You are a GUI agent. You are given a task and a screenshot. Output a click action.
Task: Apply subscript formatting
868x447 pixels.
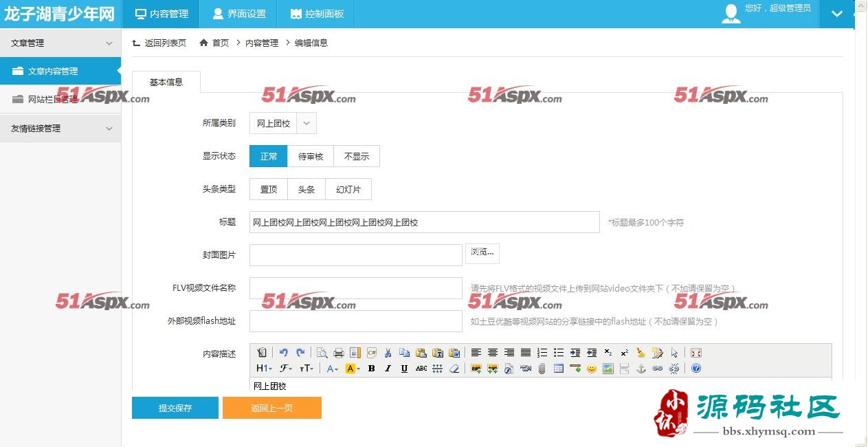608,353
